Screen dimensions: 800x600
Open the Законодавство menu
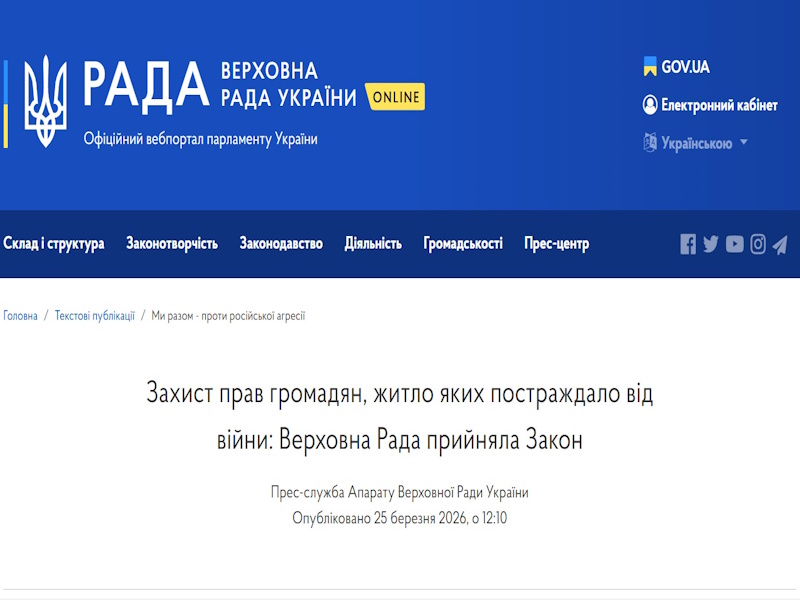(281, 244)
